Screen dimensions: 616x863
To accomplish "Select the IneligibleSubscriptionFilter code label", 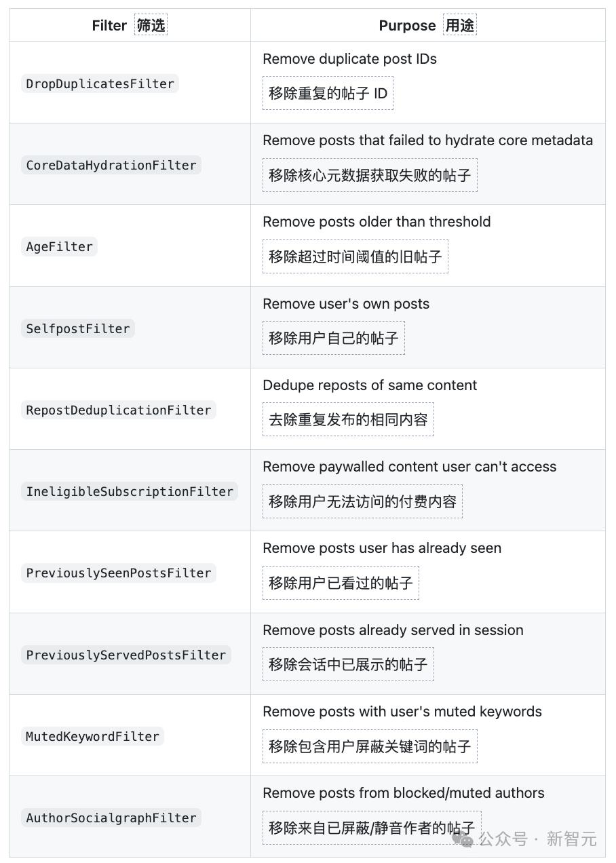I will click(130, 492).
